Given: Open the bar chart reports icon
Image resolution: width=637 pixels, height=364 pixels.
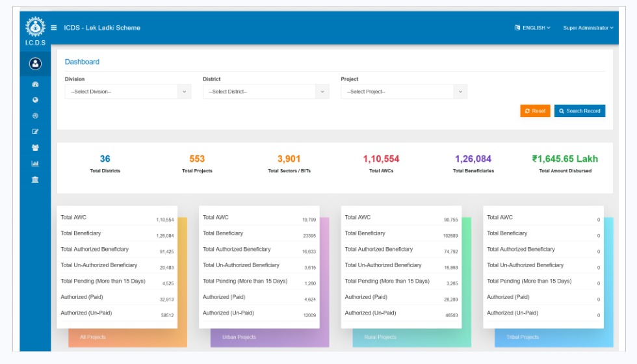Looking at the screenshot, I should pos(35,164).
